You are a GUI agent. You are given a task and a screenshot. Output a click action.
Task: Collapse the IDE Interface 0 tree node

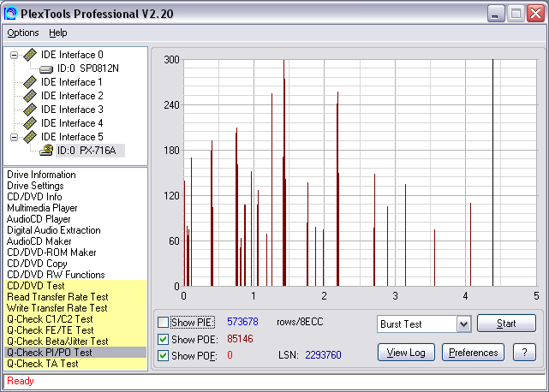tap(14, 55)
